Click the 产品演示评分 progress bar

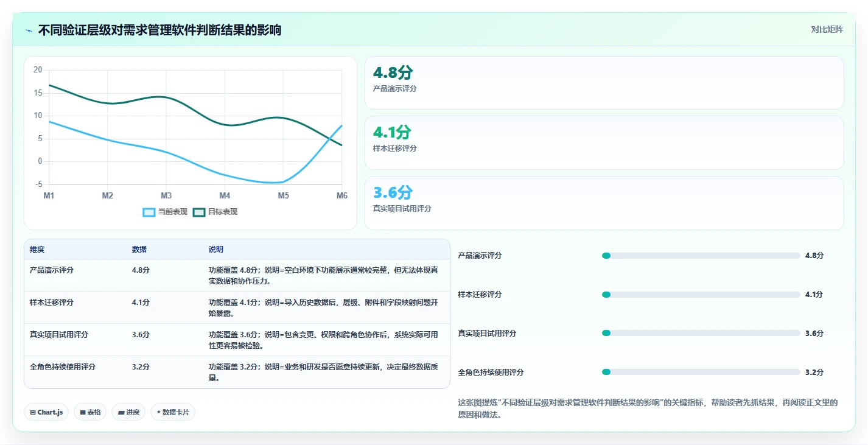point(701,256)
